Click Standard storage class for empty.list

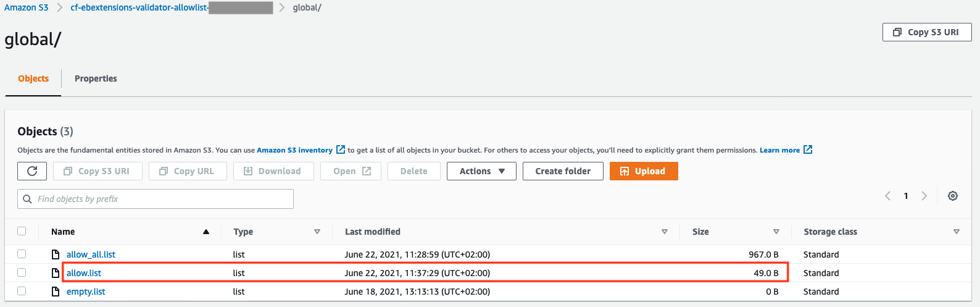(x=821, y=292)
